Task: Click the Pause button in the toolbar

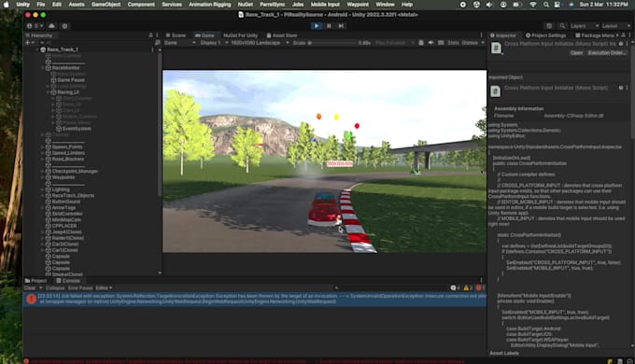Action: click(329, 26)
